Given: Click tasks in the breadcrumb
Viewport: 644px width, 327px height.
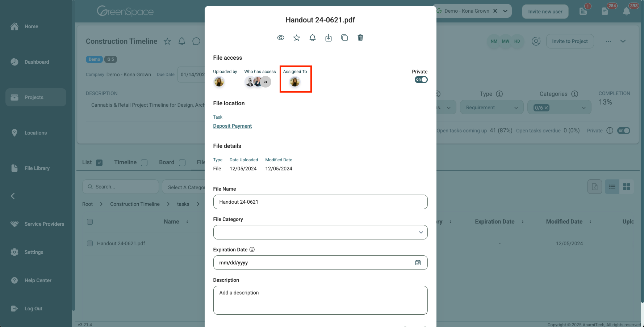Looking at the screenshot, I should (183, 204).
